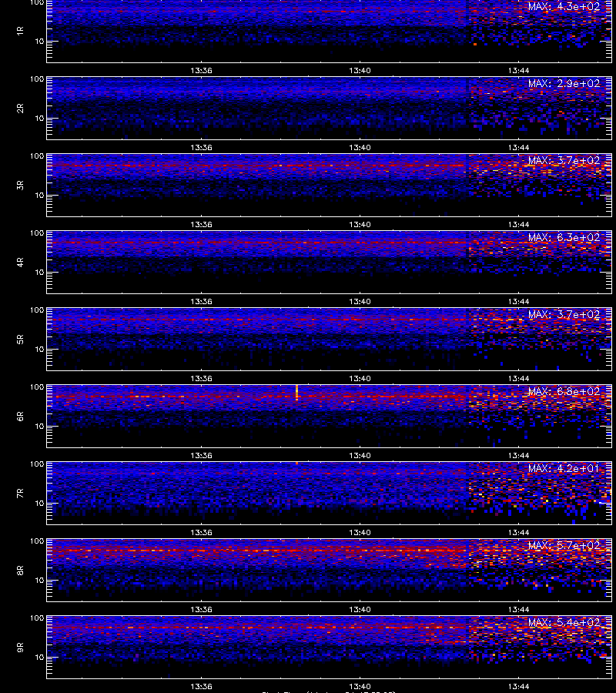
Task: Click the 6R panel axis label
Action: point(20,416)
